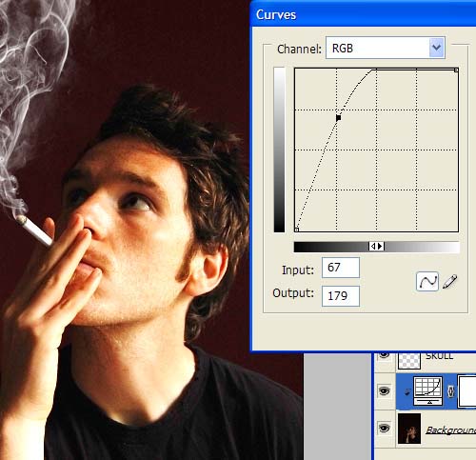476x460 pixels.
Task: Click the Background layer thumbnail
Action: click(x=409, y=429)
